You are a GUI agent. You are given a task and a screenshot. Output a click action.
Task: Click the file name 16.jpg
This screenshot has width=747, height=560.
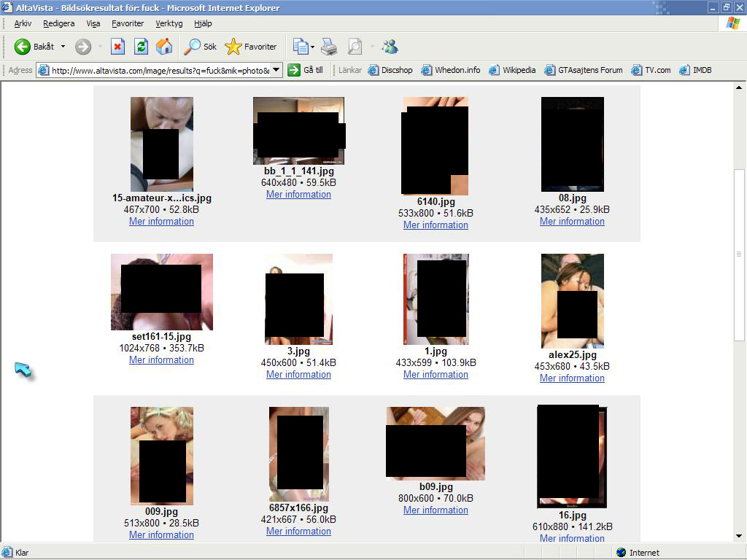click(x=573, y=516)
